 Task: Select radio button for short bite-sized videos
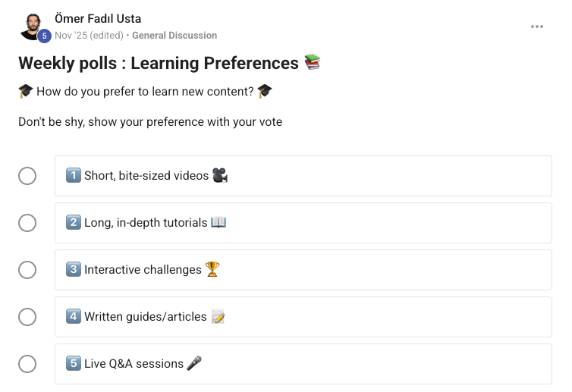[x=27, y=176]
